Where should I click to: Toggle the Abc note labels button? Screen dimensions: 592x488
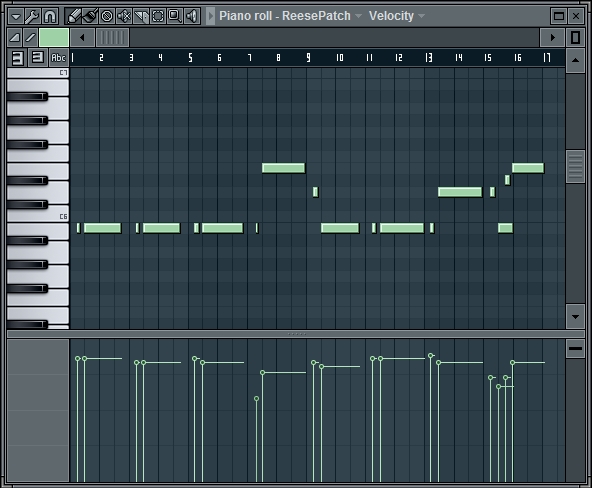click(59, 58)
